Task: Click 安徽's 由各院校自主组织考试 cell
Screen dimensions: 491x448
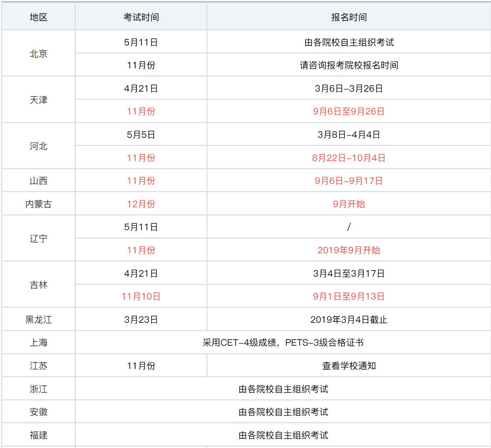Action: (x=283, y=412)
